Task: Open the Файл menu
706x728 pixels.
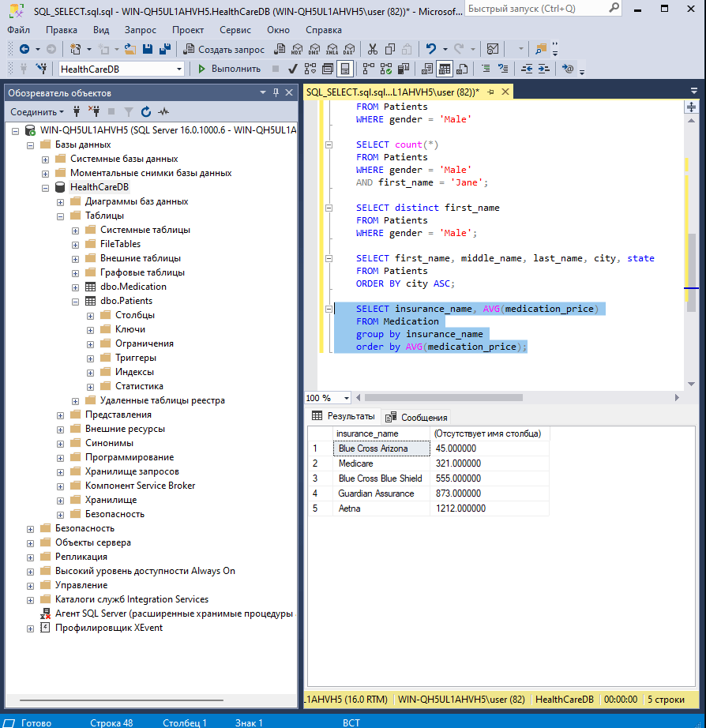Action: point(19,30)
